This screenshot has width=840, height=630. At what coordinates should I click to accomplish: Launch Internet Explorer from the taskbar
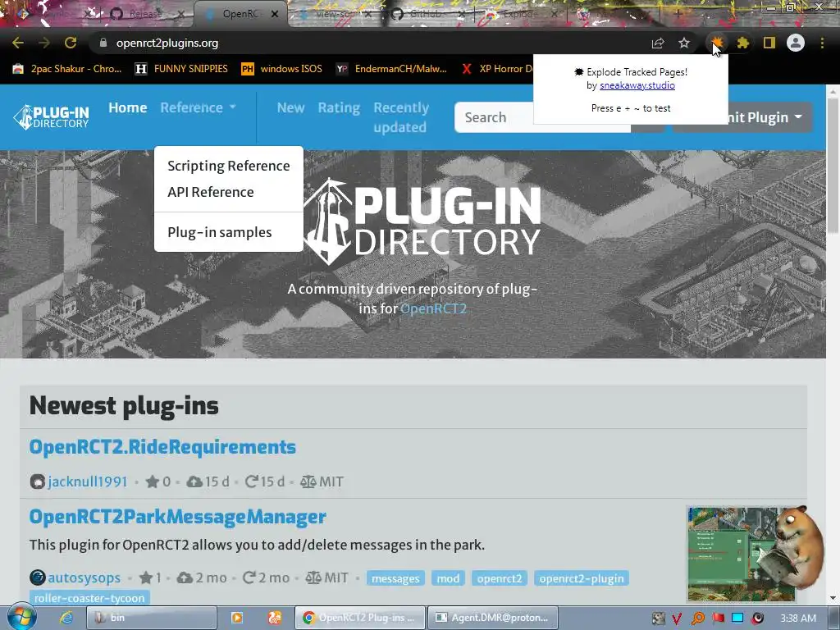point(66,618)
